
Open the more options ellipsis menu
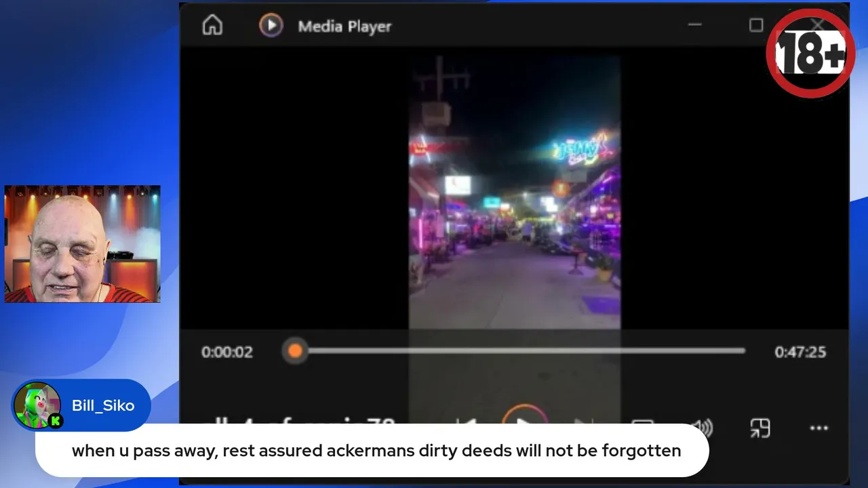point(818,428)
